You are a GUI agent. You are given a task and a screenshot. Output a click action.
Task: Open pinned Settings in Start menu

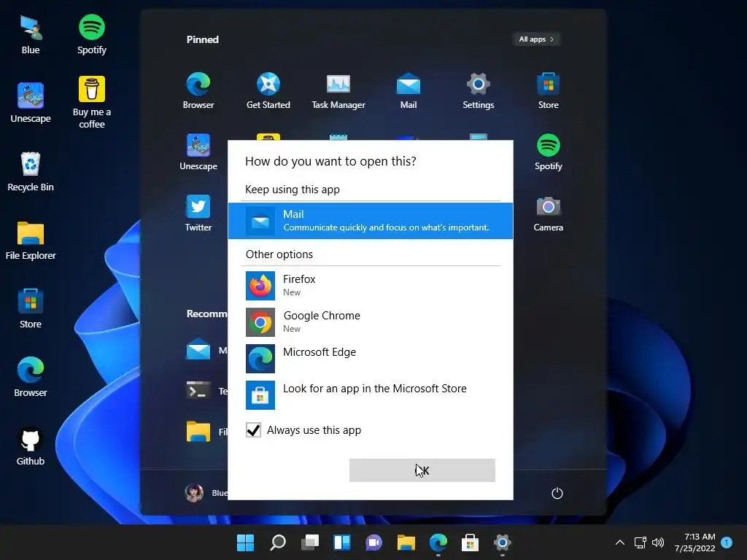point(479,91)
